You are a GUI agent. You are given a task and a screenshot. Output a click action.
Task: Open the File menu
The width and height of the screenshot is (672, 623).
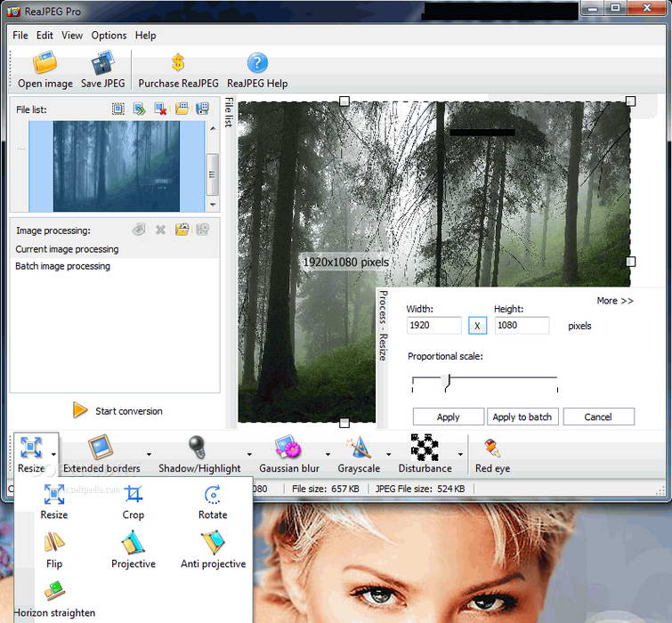pyautogui.click(x=20, y=35)
